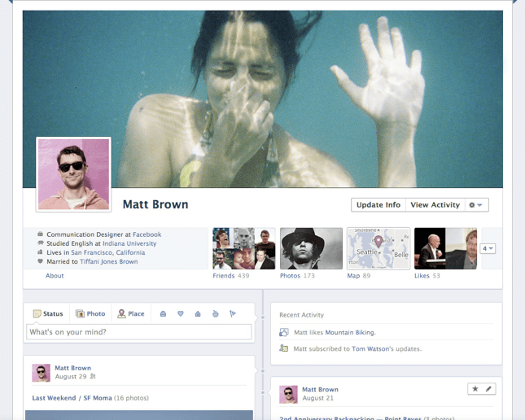Viewport: 525px width, 420px height.
Task: Click the subscribe icon beside 'Matt subscribed to'
Action: click(x=284, y=348)
